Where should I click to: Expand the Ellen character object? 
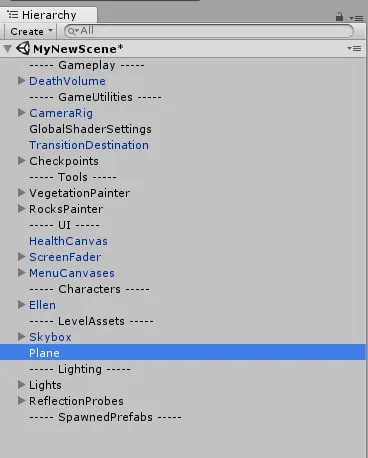(x=21, y=305)
